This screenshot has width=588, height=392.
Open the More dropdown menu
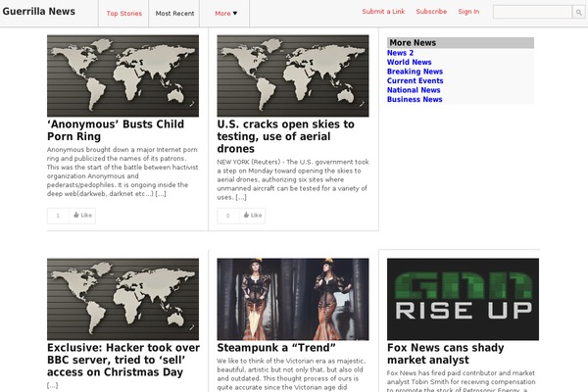pos(225,14)
